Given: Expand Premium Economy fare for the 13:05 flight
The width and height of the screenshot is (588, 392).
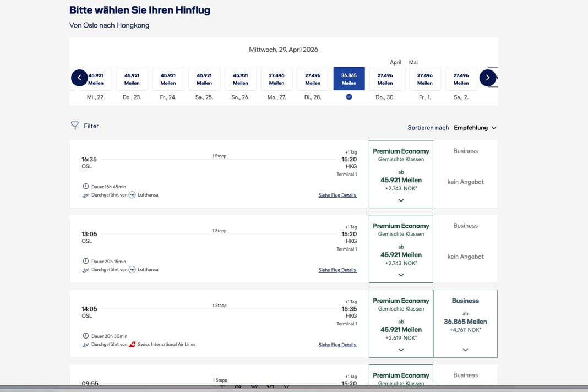Looking at the screenshot, I should click(401, 275).
